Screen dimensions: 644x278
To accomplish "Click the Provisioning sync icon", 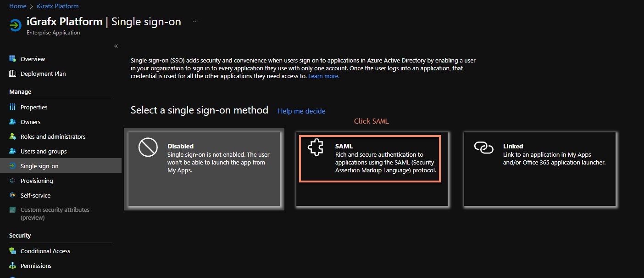I will tap(13, 181).
